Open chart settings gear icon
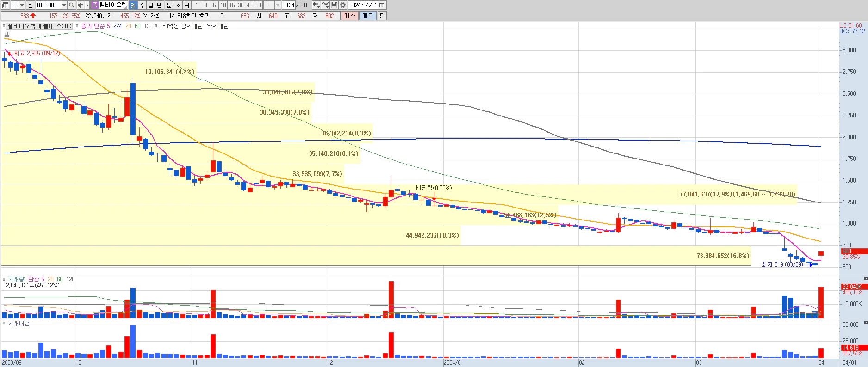Screen dimensions: 868x367 coord(343,5)
